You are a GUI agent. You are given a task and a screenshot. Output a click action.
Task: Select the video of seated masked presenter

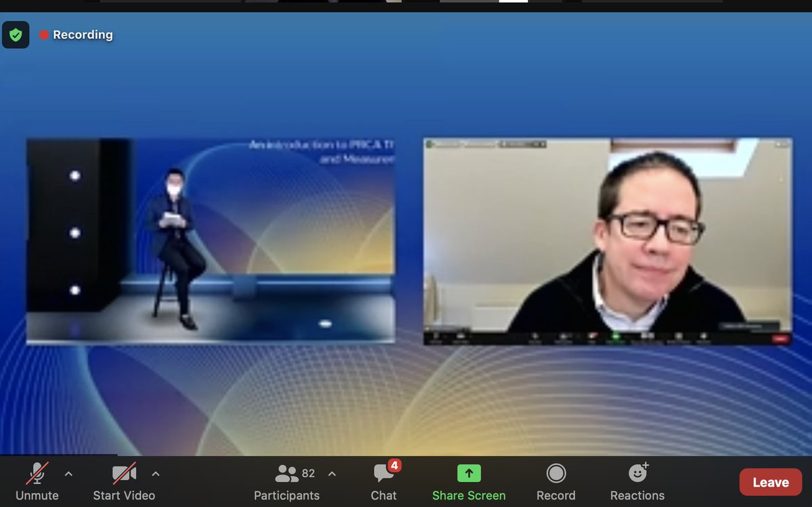[210, 241]
